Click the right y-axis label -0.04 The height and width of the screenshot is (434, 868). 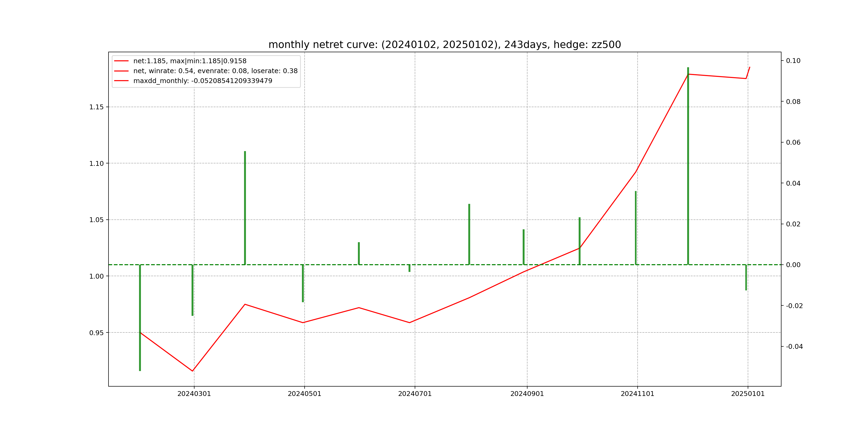click(794, 346)
